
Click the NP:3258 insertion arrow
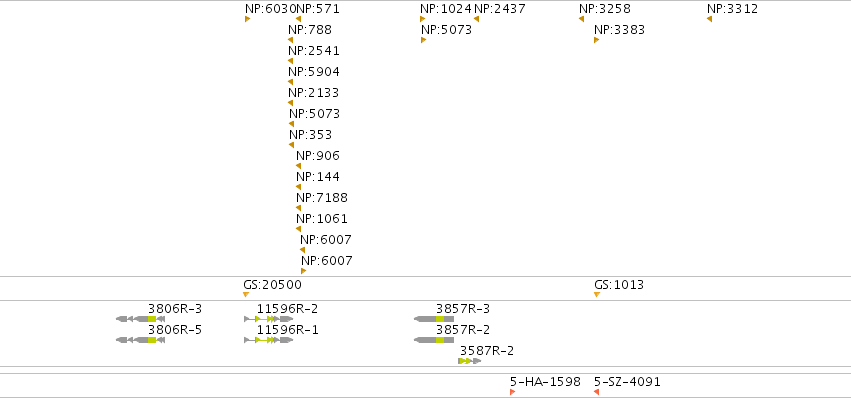(581, 19)
